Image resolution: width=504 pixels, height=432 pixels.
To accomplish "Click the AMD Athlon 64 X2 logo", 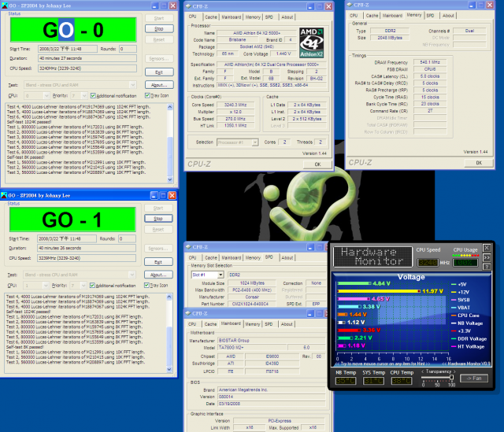I will coord(312,42).
